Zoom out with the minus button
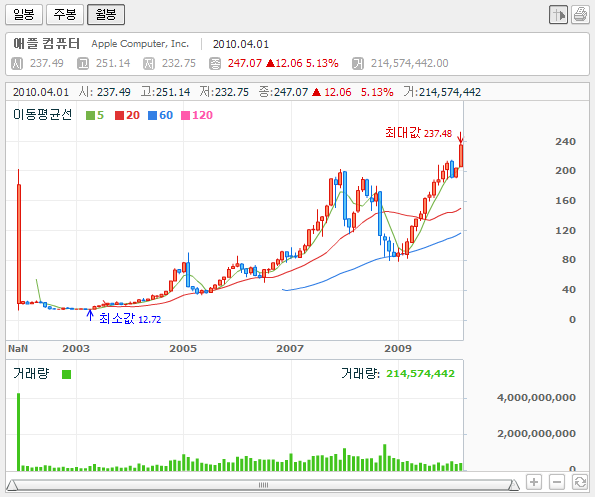 (557, 483)
